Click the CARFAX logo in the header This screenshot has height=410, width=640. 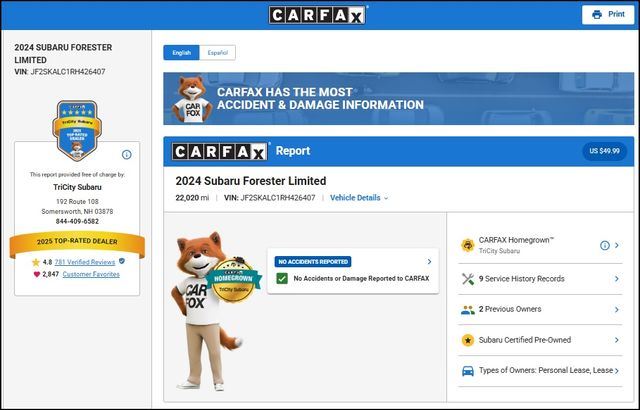pyautogui.click(x=317, y=15)
